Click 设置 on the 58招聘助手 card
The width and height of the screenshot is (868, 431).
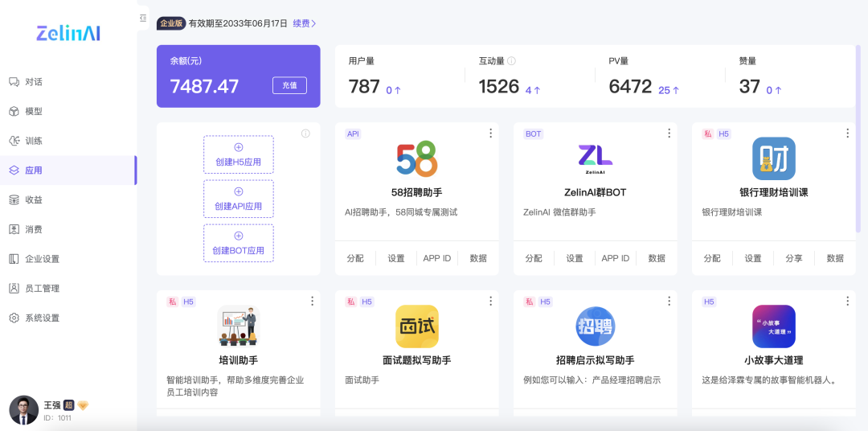(x=396, y=258)
